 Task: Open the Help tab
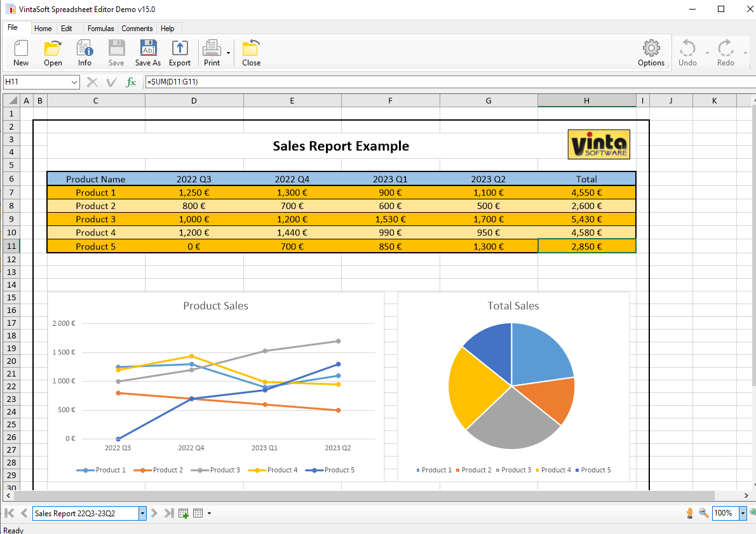tap(167, 29)
